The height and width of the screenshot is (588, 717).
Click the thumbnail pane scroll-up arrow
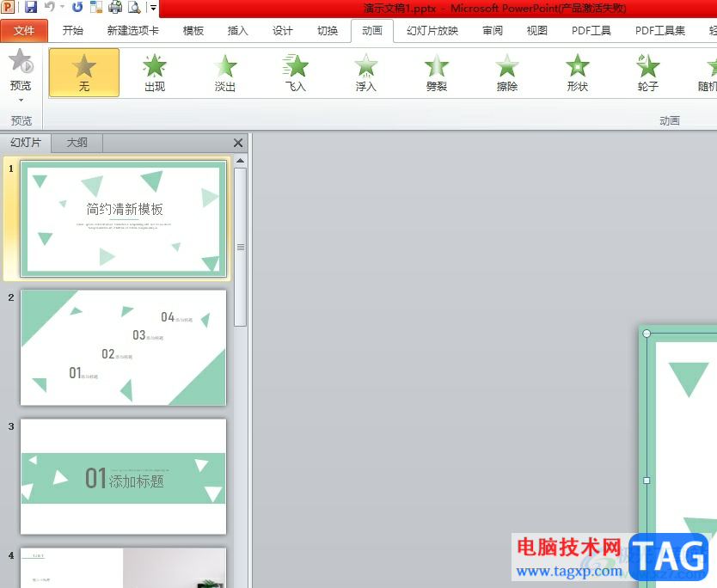[x=240, y=161]
